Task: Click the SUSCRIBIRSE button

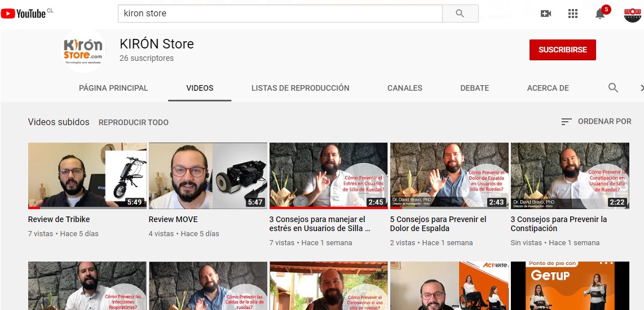Action: (562, 50)
